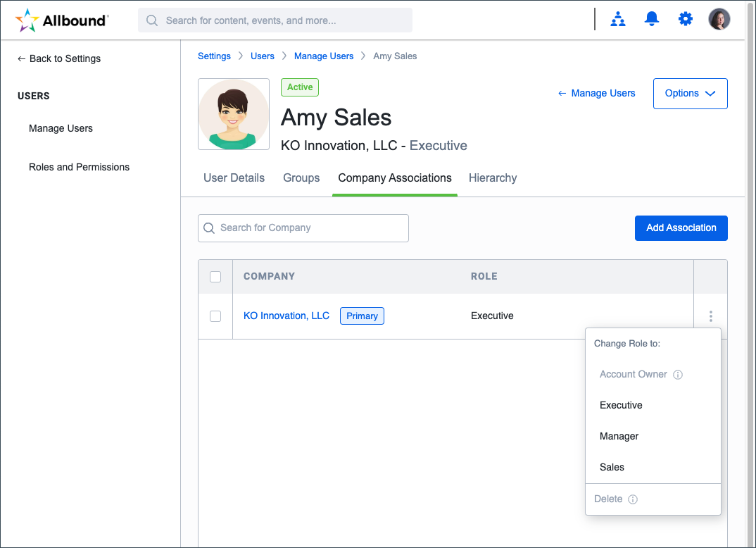Open Roles and Permissions in the sidebar
756x548 pixels.
(79, 167)
